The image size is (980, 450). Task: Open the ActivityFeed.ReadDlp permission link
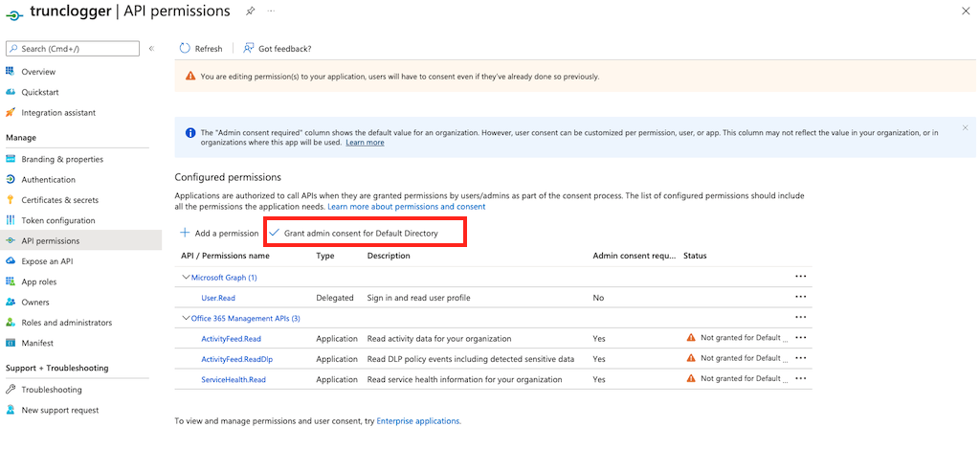(237, 359)
